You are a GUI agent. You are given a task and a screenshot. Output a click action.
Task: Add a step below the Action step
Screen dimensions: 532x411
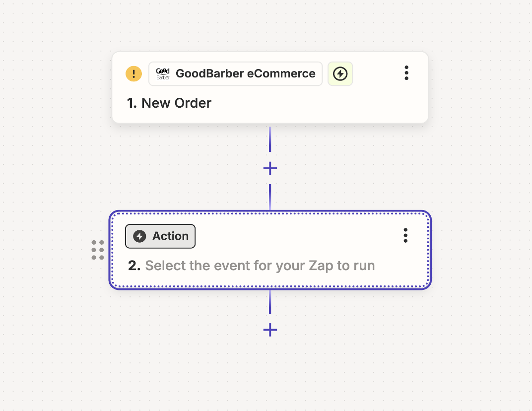pos(270,330)
